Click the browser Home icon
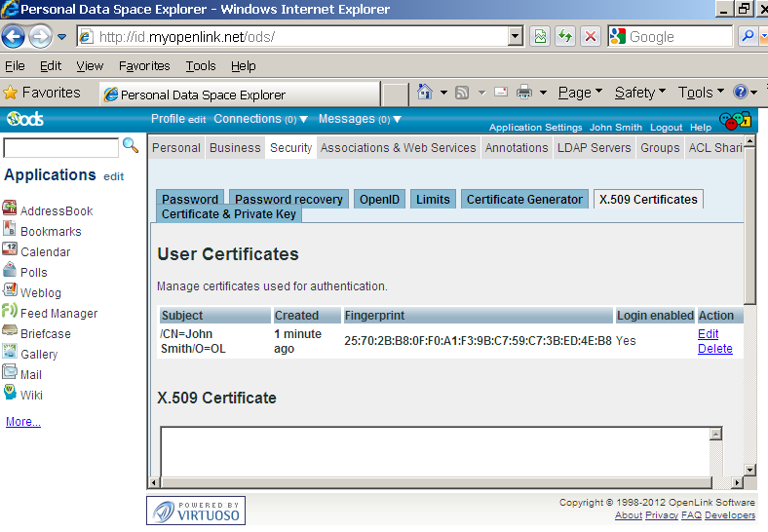 coord(425,93)
